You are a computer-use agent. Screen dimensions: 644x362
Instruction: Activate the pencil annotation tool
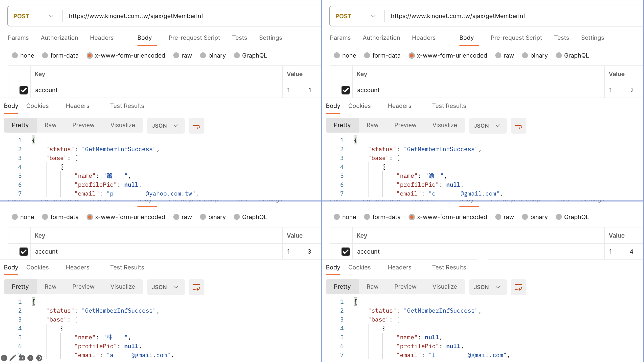click(13, 358)
